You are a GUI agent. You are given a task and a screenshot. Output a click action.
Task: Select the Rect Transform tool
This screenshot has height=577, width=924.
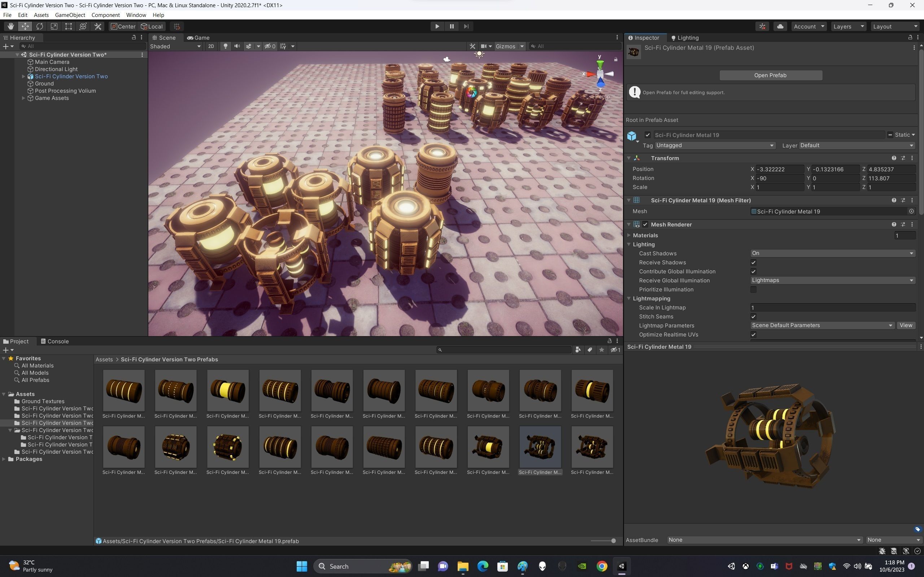coord(68,26)
